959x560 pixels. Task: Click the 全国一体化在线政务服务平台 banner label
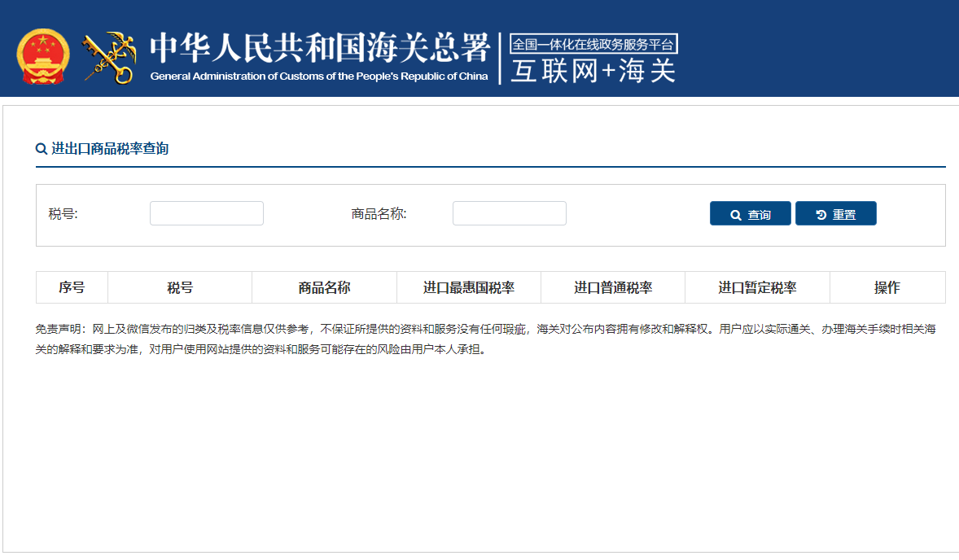click(593, 45)
